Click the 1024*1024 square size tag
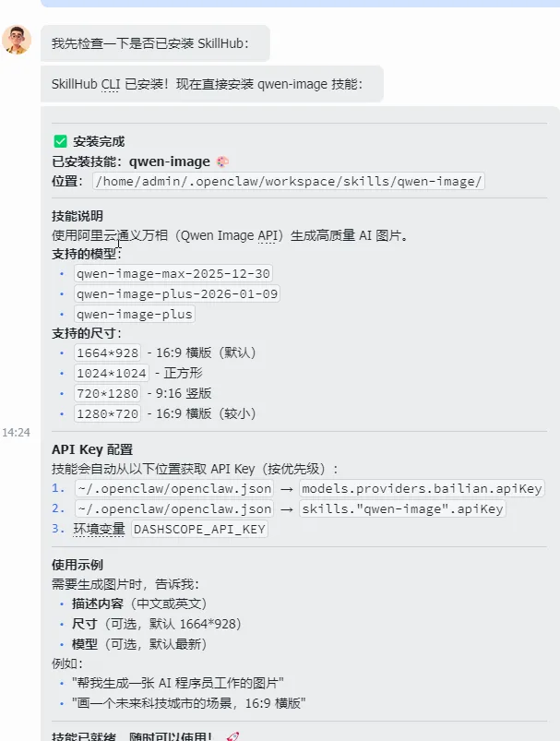 pos(112,373)
